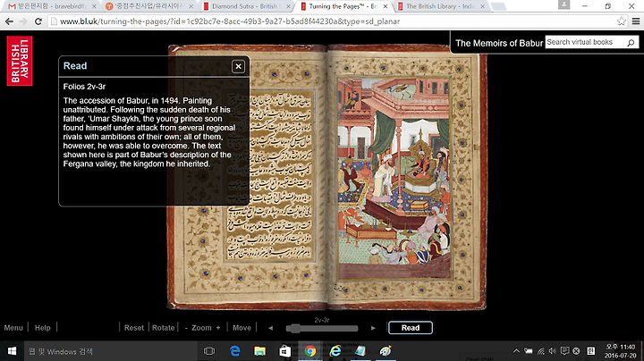The image size is (644, 361).
Task: Open the notepad-like taskbar app
Action: [360, 351]
